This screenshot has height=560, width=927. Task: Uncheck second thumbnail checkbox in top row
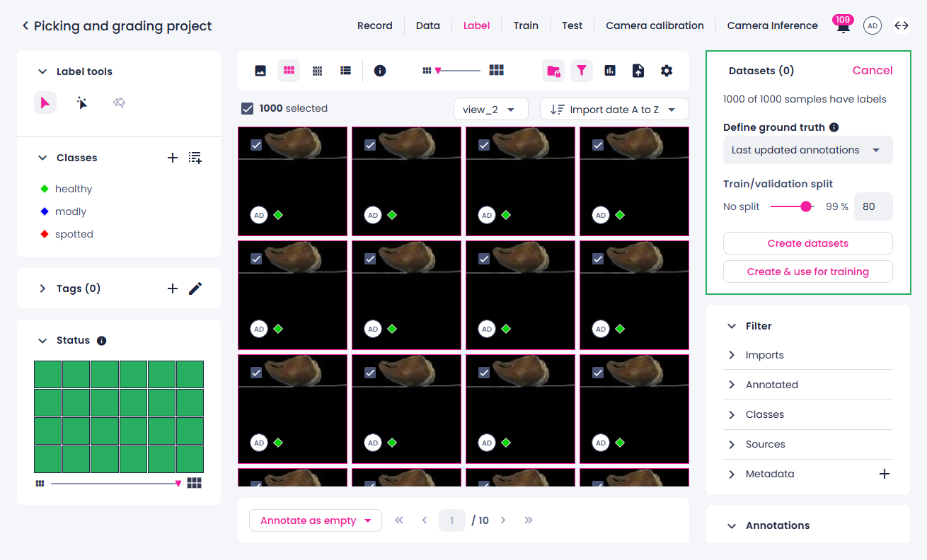coord(370,145)
